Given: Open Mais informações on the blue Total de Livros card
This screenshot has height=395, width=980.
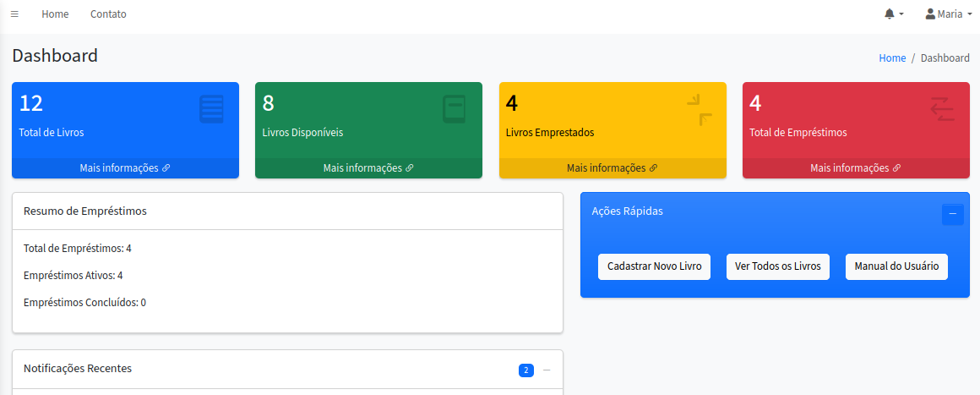Looking at the screenshot, I should click(125, 168).
